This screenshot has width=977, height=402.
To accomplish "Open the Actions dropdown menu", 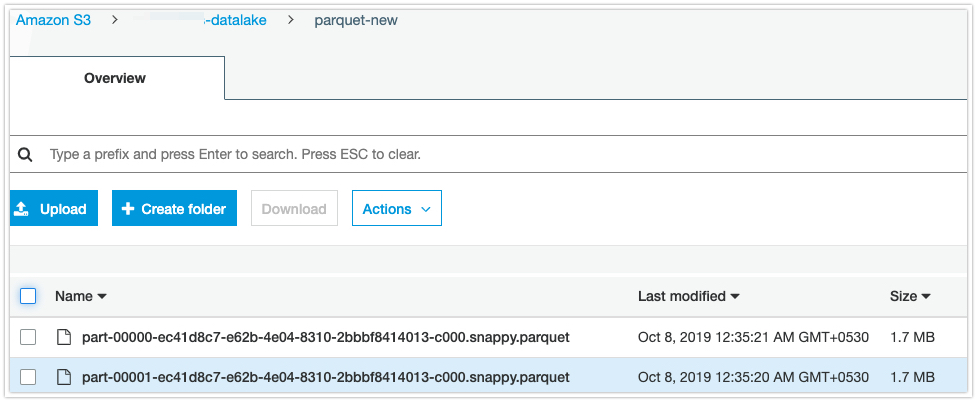I will [x=397, y=208].
